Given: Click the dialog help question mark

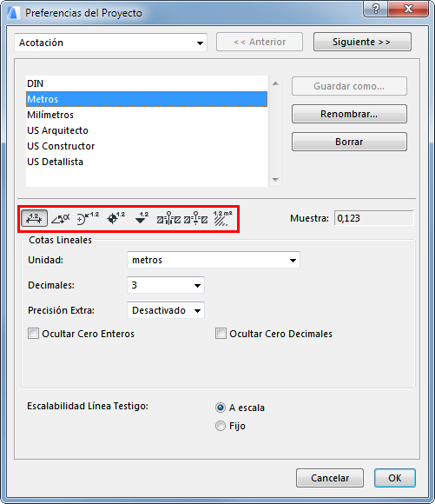Looking at the screenshot, I should [x=376, y=9].
